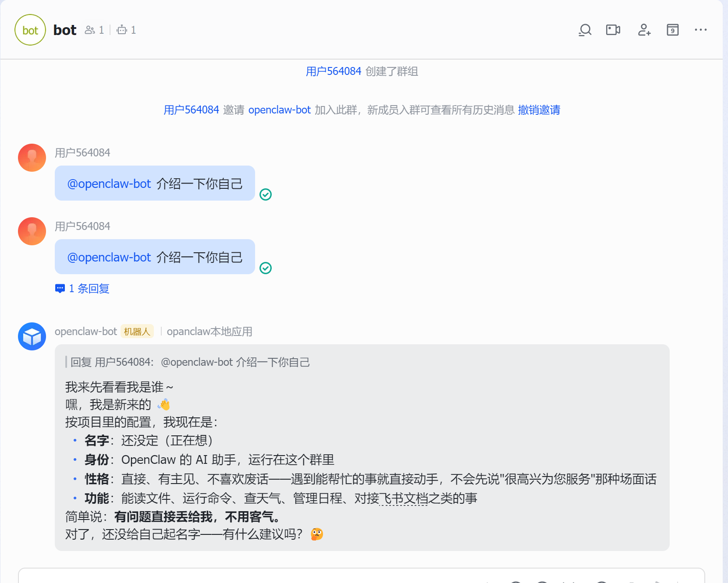Image resolution: width=728 pixels, height=583 pixels.
Task: Click the openclaw-bot blue cube avatar
Action: point(32,336)
